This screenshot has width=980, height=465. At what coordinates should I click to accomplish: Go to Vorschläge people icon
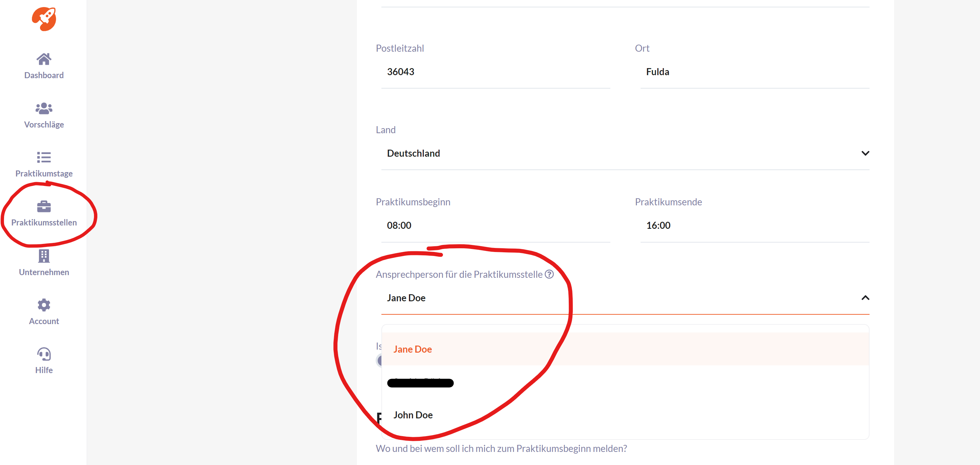click(x=44, y=109)
